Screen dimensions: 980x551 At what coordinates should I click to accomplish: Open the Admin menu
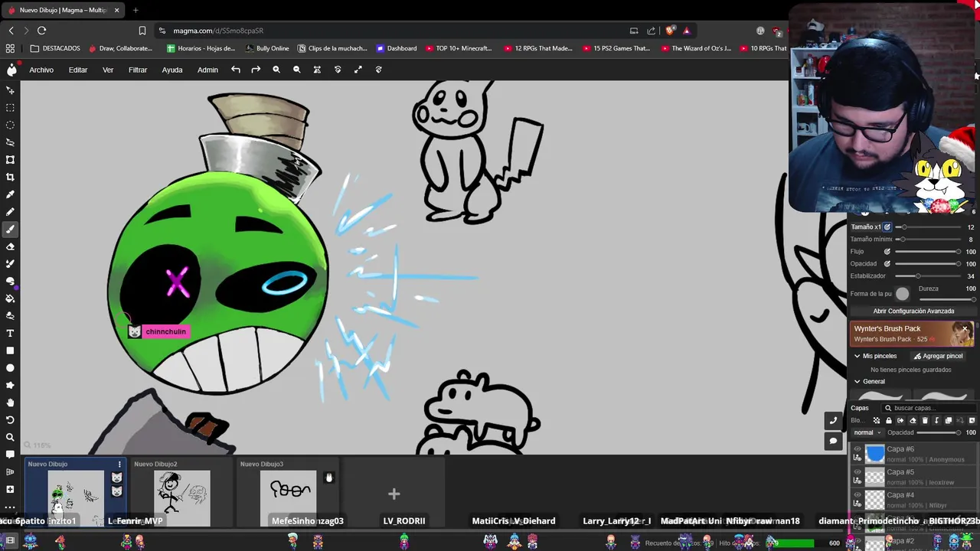click(207, 70)
